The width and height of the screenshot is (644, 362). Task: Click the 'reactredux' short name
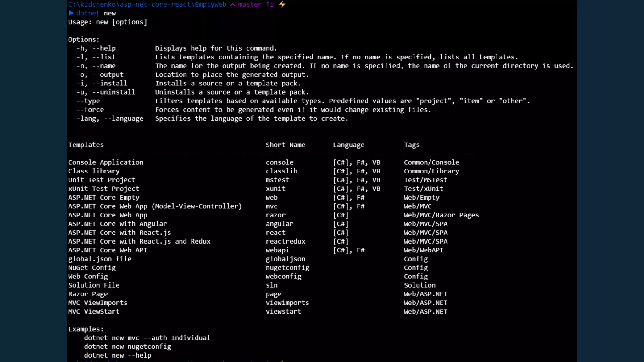tap(285, 241)
